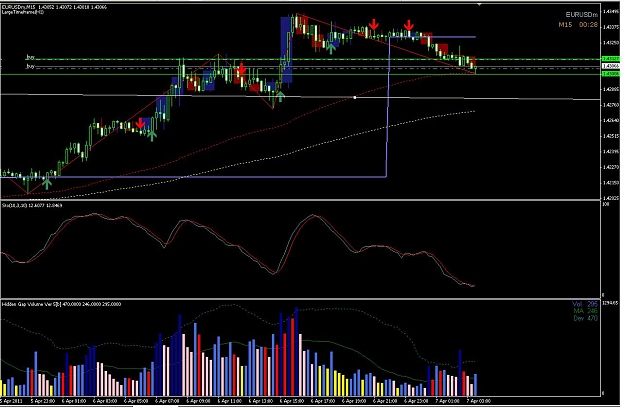625x407 pixels.
Task: Click the leftmost red down arrow signal
Action: pos(140,123)
